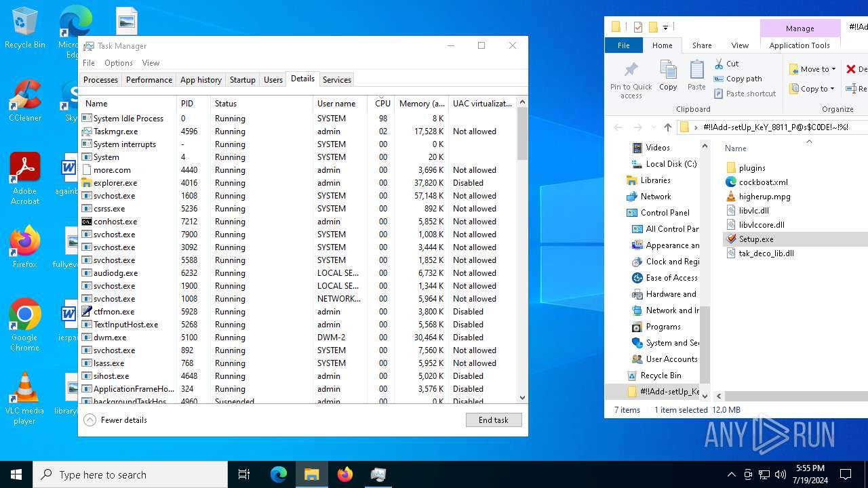Show hidden system tray icons

coord(731,474)
